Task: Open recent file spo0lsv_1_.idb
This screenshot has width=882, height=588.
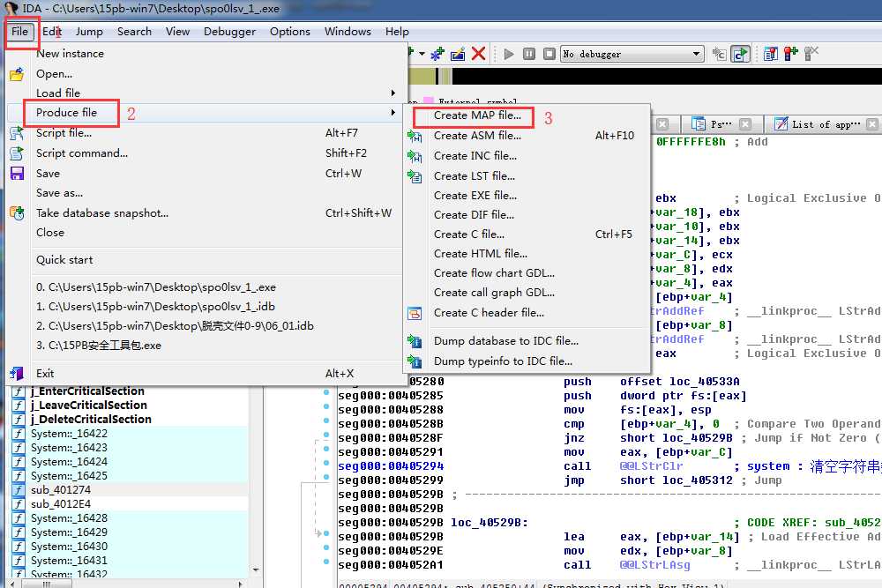Action: click(x=204, y=307)
